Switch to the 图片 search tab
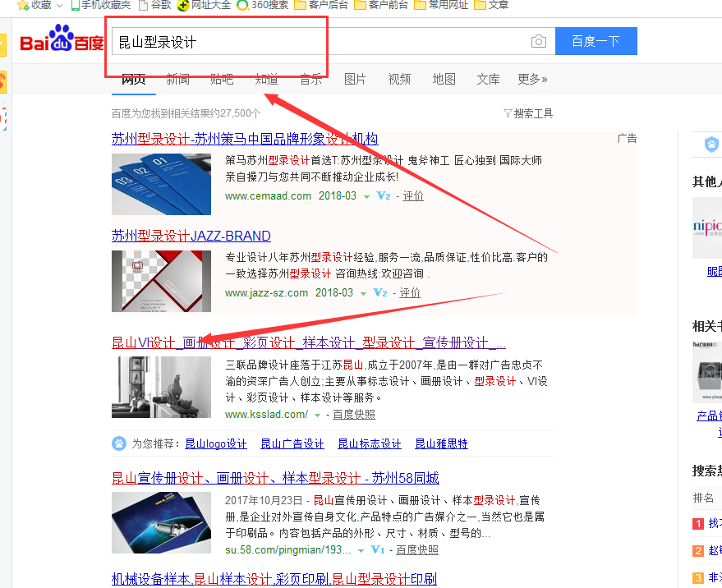This screenshot has width=722, height=588. 355,79
